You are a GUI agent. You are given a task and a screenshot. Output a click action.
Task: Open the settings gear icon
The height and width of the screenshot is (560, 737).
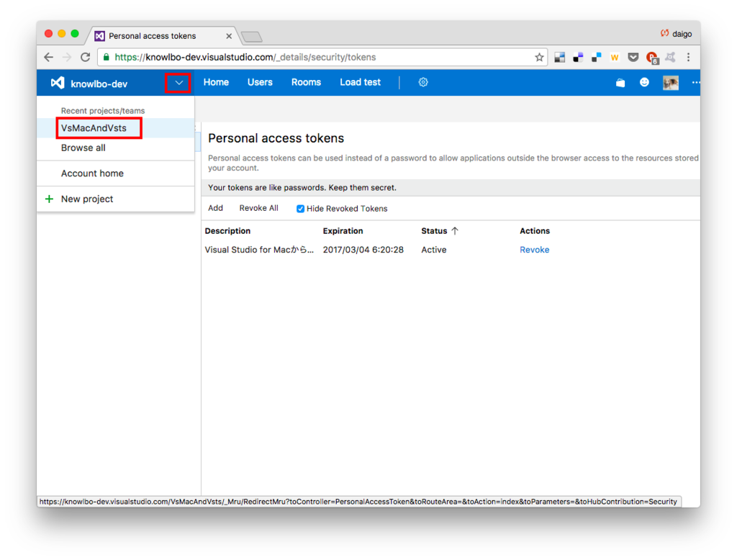pyautogui.click(x=423, y=82)
